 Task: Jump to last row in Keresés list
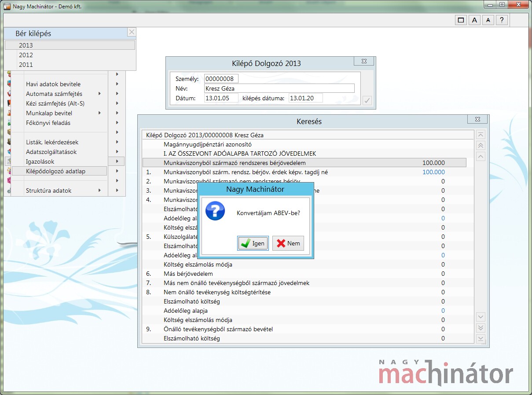[481, 338]
